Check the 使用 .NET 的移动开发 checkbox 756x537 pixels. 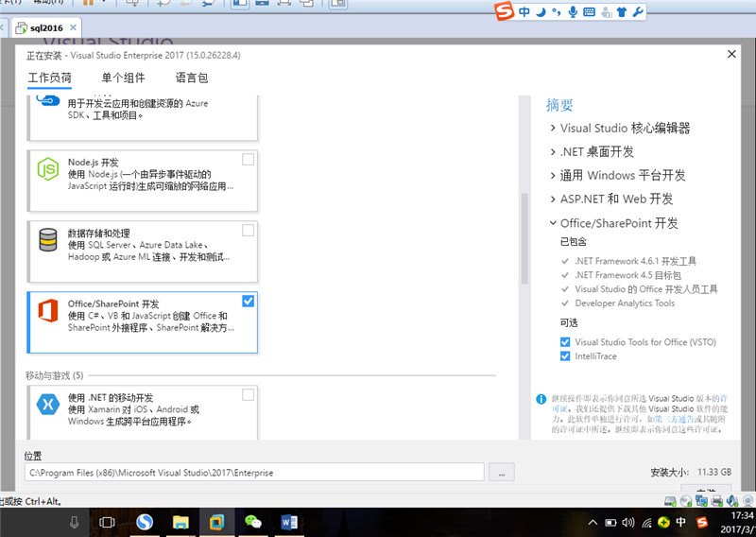248,394
